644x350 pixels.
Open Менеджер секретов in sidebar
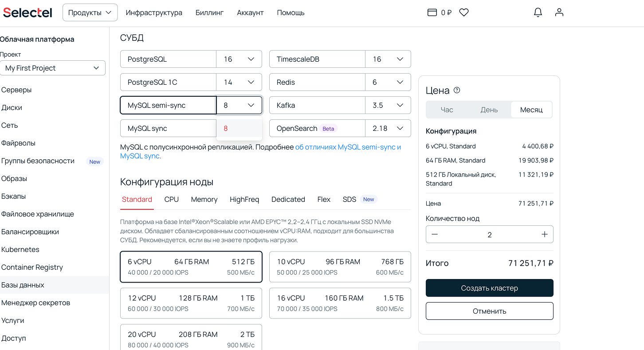click(35, 303)
